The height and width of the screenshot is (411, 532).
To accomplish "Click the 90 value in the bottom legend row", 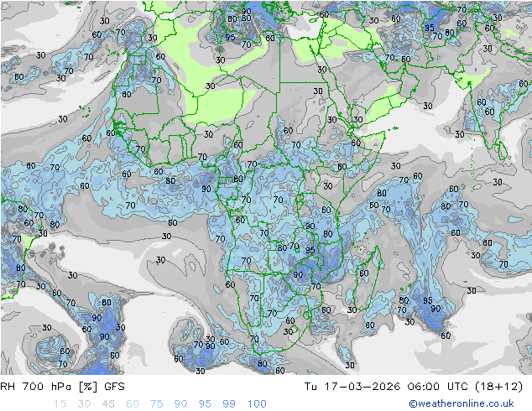I will (180, 404).
